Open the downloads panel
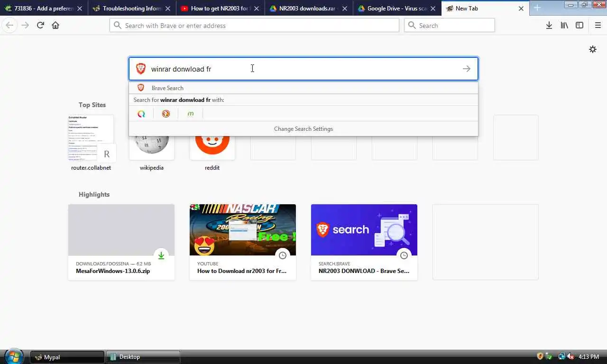The width and height of the screenshot is (607, 364). (x=549, y=26)
